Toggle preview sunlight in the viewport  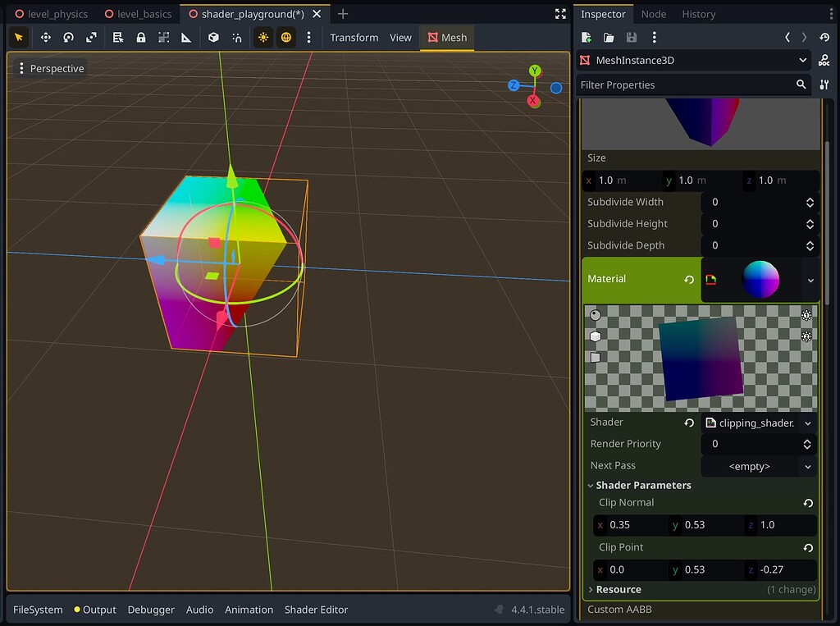point(262,37)
